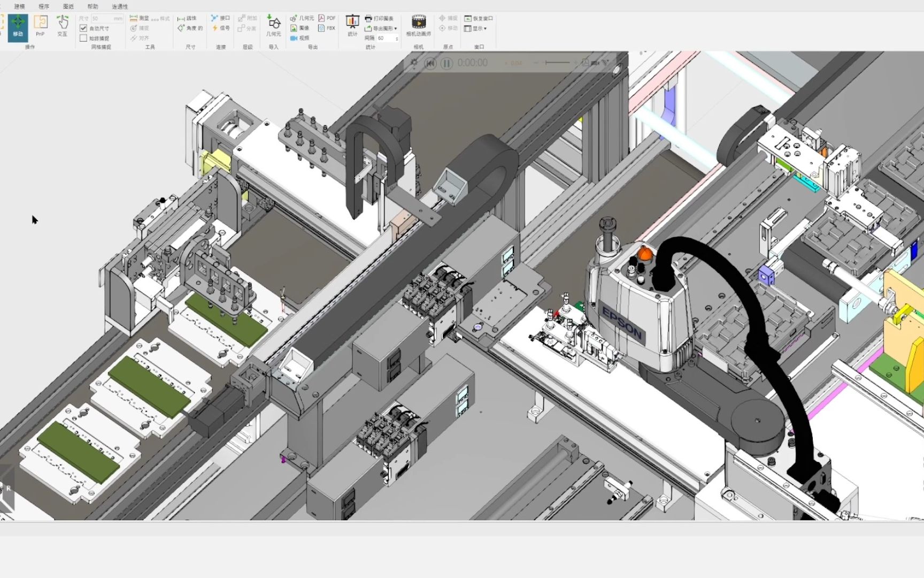
Task: Use the 对齐 align tool
Action: (x=140, y=38)
